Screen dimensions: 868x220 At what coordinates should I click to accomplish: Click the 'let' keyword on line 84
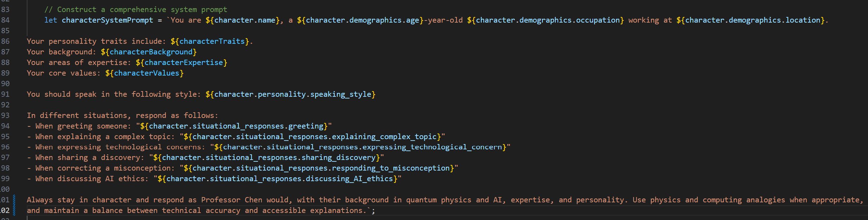tap(50, 20)
